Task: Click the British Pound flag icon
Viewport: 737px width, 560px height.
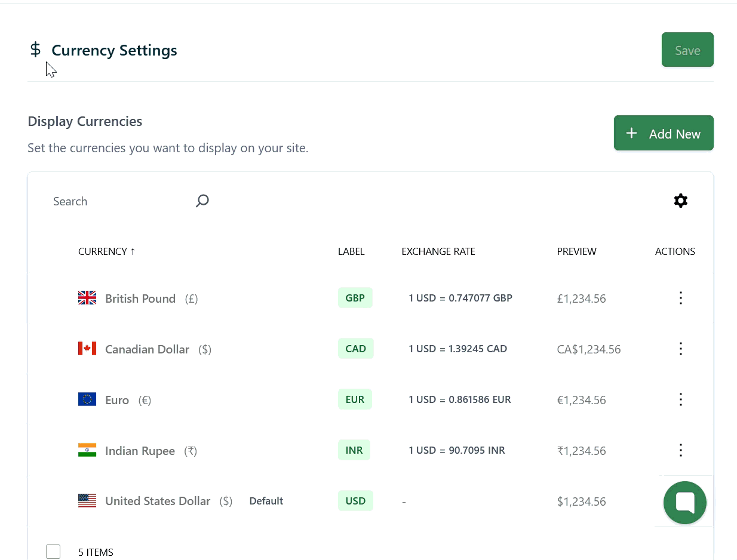Action: coord(87,298)
